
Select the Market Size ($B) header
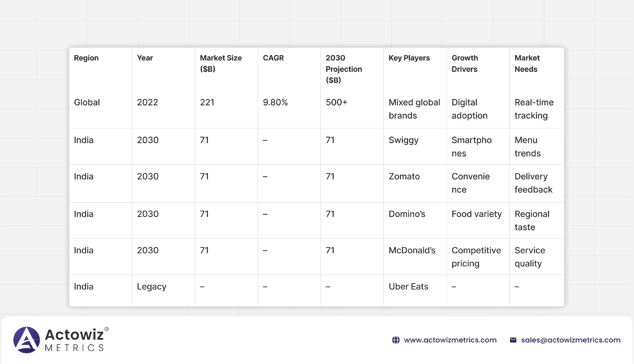(x=221, y=63)
